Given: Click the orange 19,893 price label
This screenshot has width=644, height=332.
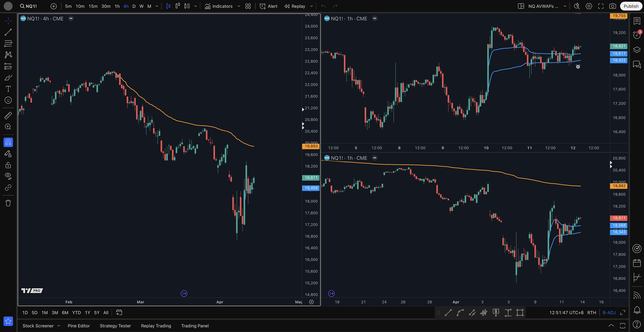Looking at the screenshot, I should [x=311, y=146].
